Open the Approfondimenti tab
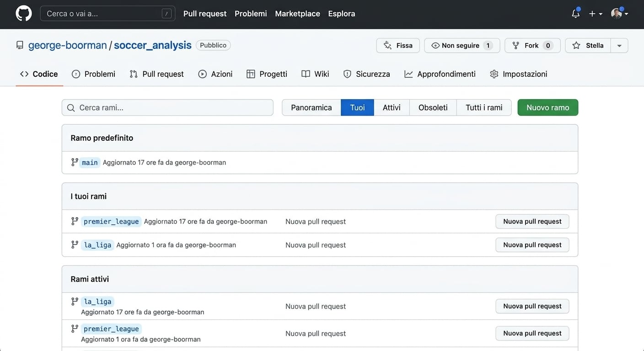 [x=440, y=74]
